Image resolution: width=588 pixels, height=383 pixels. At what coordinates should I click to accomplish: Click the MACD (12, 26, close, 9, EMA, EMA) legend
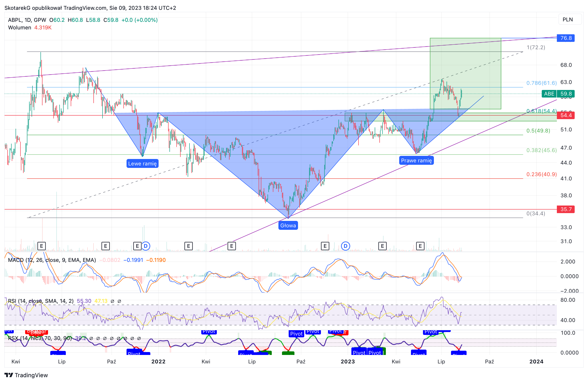pos(52,260)
